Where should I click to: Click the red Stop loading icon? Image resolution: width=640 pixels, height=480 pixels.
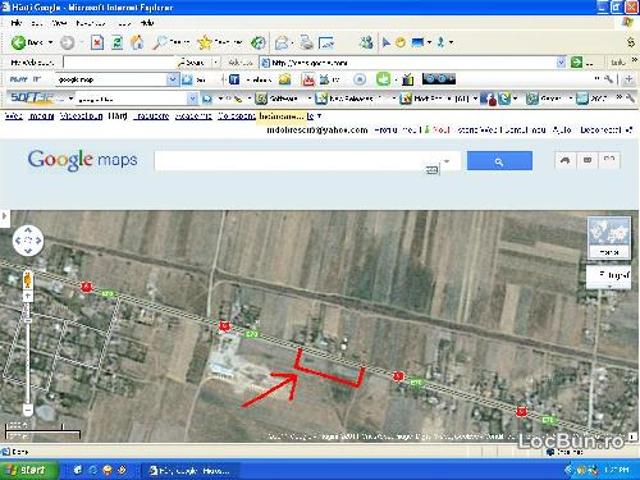[97, 43]
